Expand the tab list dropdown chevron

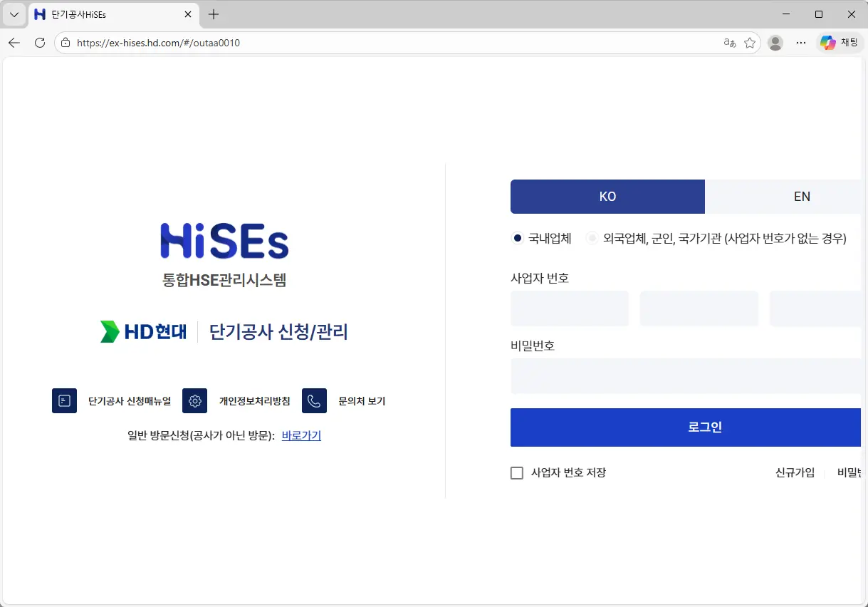coord(14,14)
